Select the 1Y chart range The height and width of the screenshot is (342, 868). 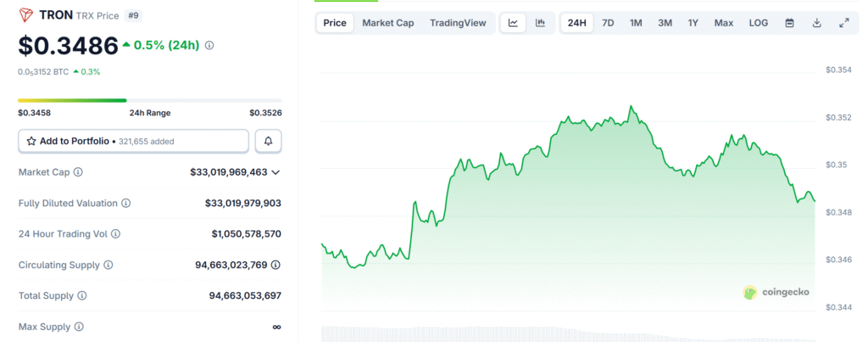(693, 23)
